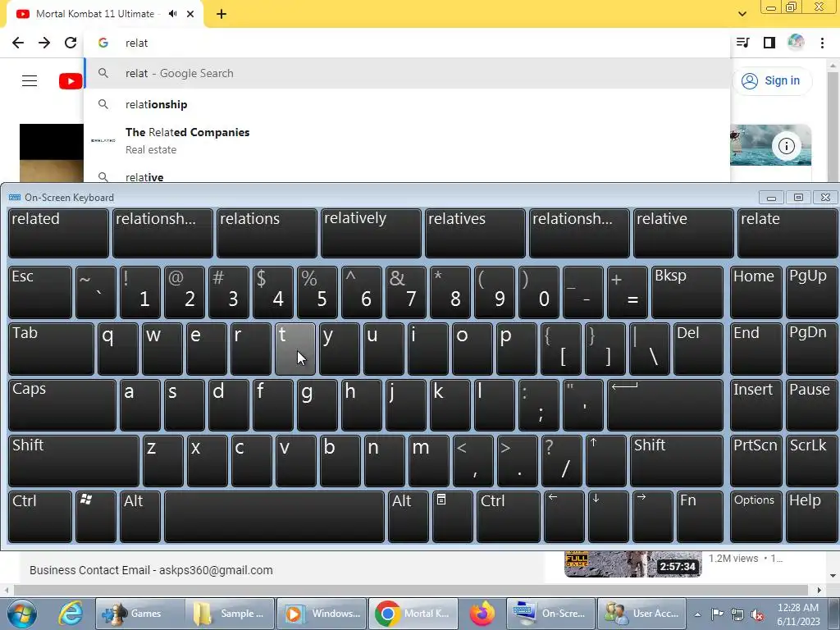Toggle the Chrome side panel icon
This screenshot has width=840, height=630.
click(x=769, y=43)
